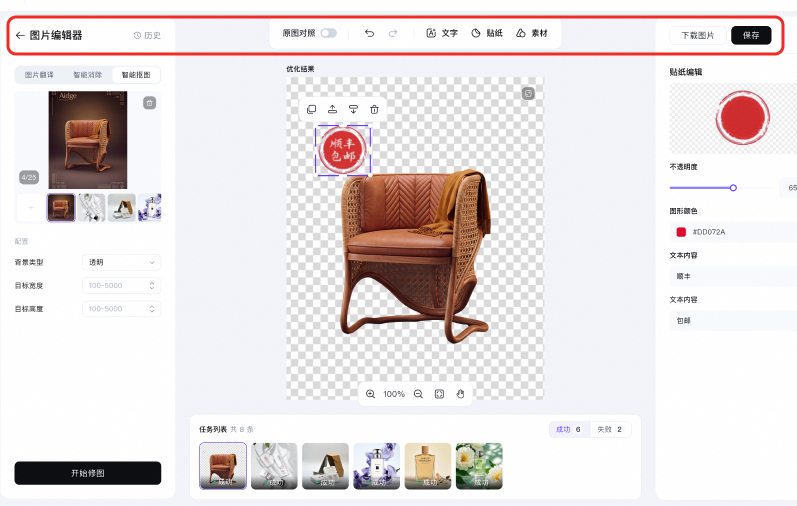Screen dimensions: 797x506
Task: Open the white flowers green bottle task thumbnail
Action: point(479,466)
